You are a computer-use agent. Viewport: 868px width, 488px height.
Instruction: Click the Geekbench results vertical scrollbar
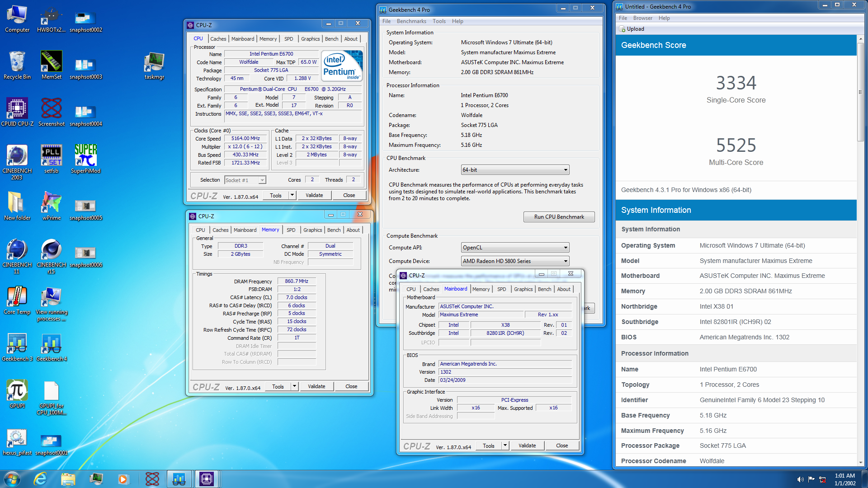860,93
